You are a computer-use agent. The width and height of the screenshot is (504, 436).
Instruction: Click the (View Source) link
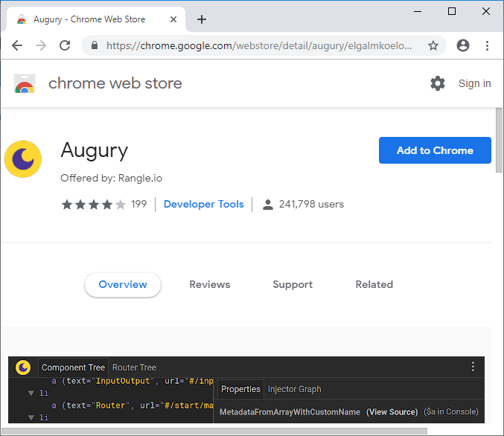click(392, 412)
